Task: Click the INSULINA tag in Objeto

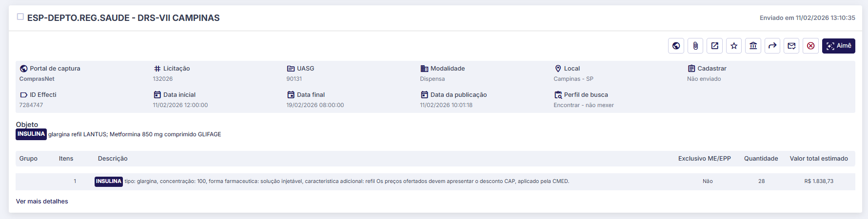Action: [31, 134]
